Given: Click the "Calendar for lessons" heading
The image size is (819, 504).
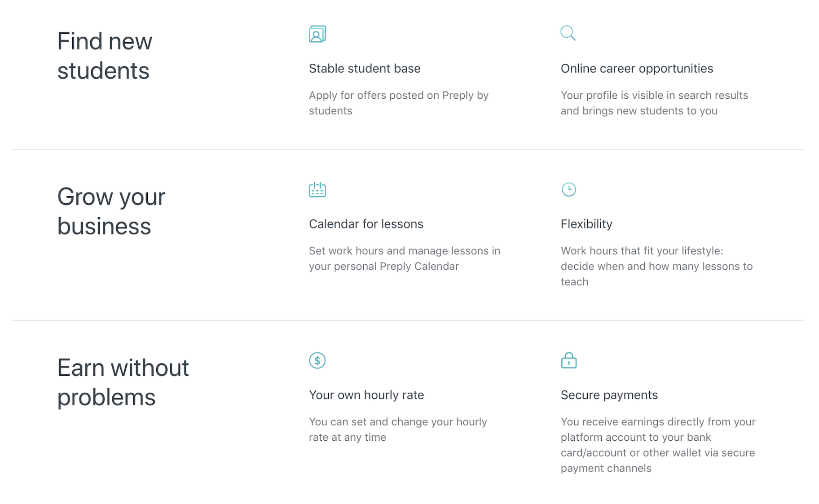Looking at the screenshot, I should (365, 224).
